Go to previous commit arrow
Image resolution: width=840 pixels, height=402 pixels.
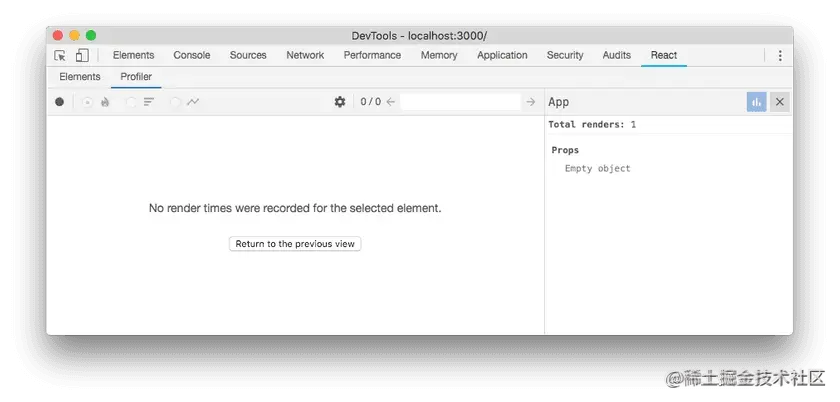pos(391,102)
